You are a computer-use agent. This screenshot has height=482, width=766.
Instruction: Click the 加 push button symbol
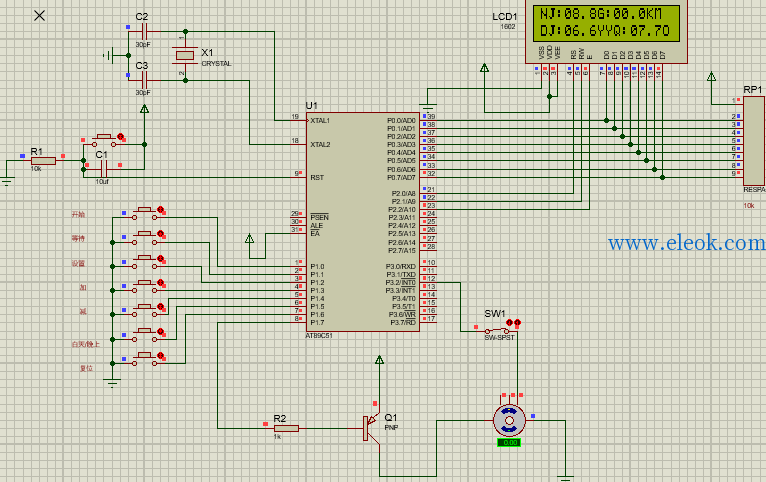(145, 287)
